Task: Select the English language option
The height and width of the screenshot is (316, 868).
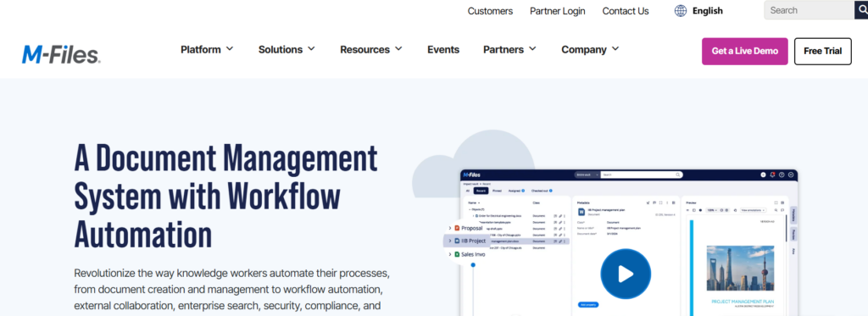Action: pos(708,10)
